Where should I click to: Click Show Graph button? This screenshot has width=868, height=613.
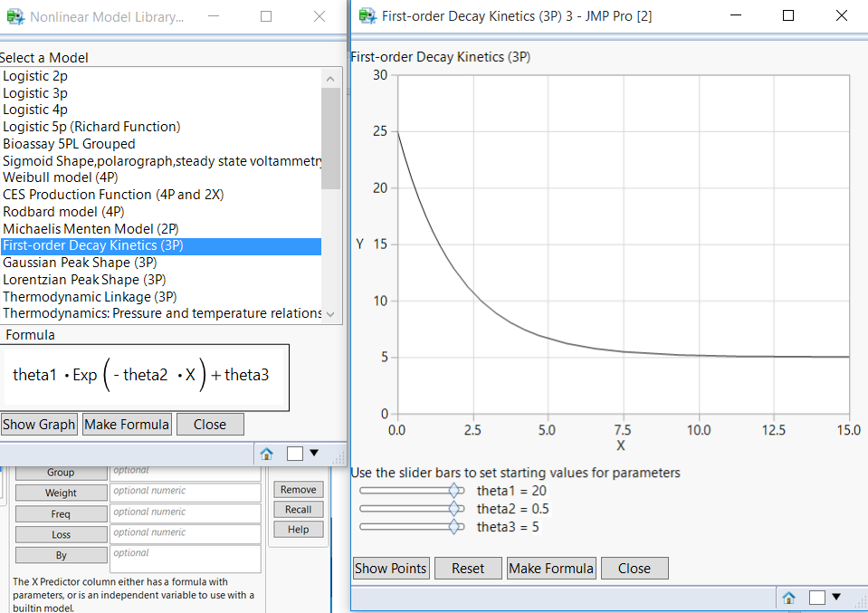click(x=39, y=424)
